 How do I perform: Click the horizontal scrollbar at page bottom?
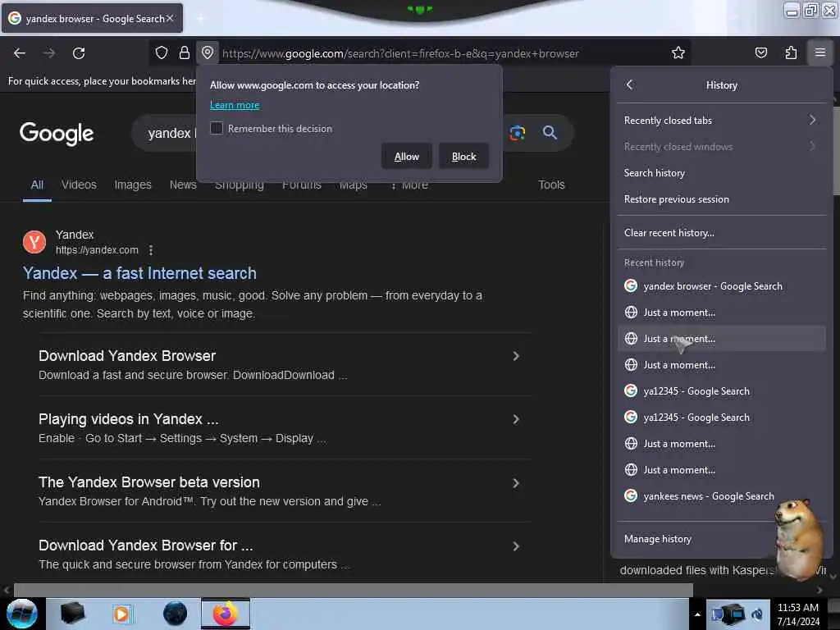click(353, 591)
